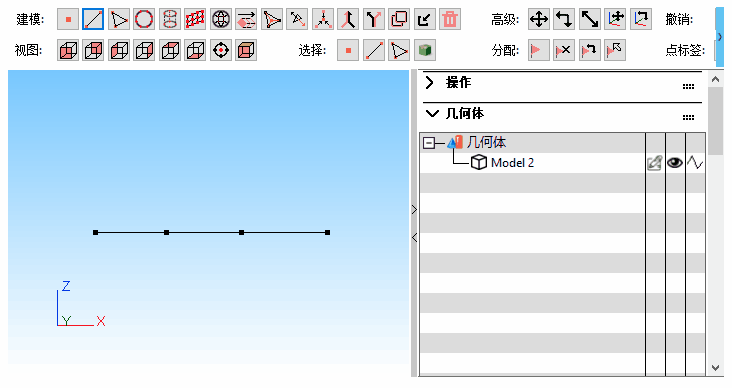Viewport: 732px width, 388px height.
Task: Toggle Model 2 visibility eye icon
Action: [675, 162]
